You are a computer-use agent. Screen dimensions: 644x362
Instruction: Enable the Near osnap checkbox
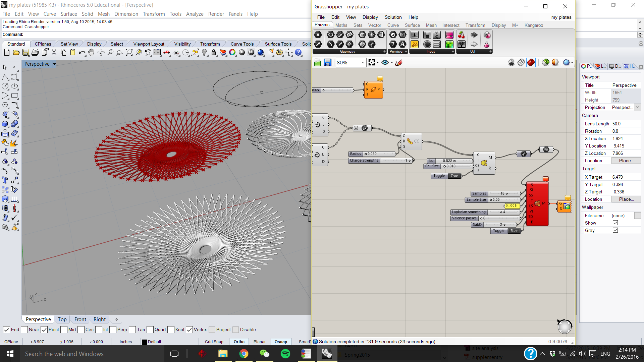pyautogui.click(x=24, y=330)
